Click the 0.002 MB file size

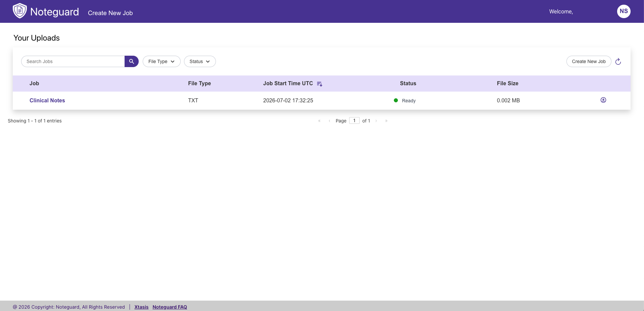(508, 100)
